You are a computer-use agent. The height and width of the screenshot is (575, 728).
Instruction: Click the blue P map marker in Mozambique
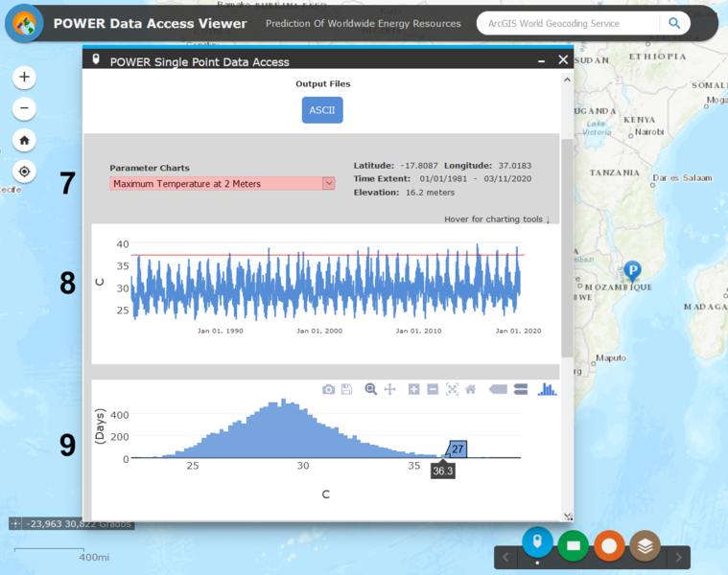632,271
